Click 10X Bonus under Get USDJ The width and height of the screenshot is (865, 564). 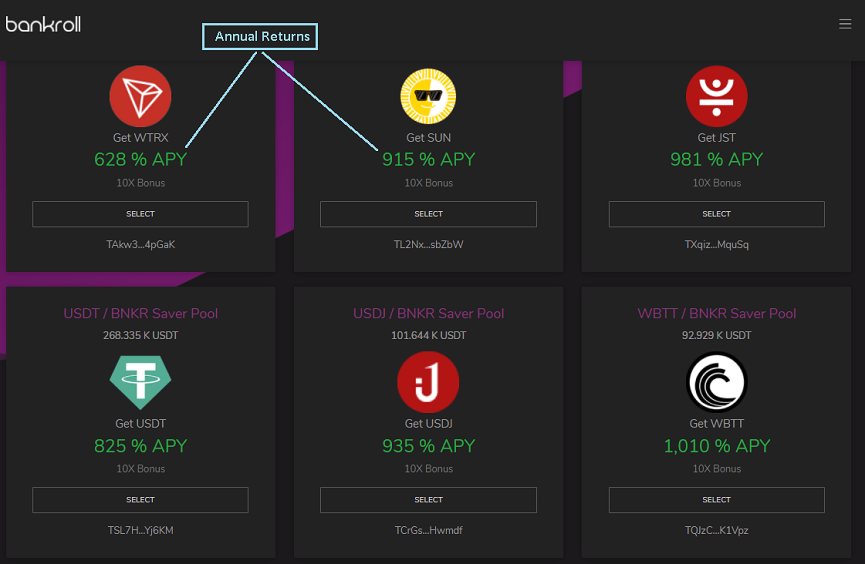[428, 469]
